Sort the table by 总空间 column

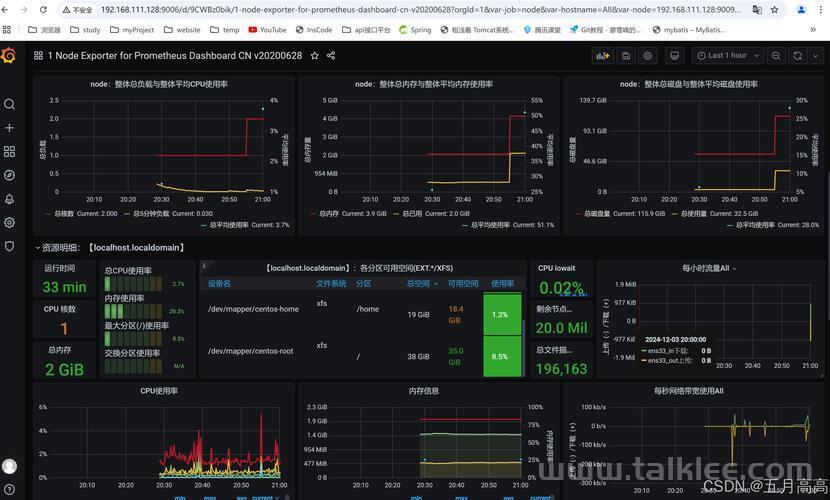tap(422, 284)
